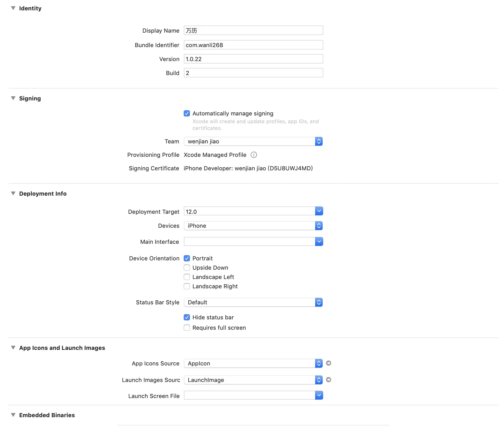
Task: Open the Deployment Target dropdown arrow
Action: click(319, 211)
